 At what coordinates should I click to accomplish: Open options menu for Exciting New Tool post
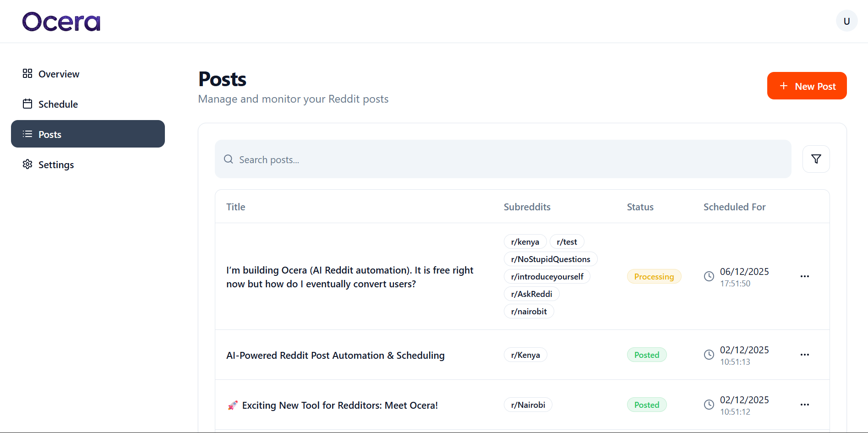click(x=805, y=405)
